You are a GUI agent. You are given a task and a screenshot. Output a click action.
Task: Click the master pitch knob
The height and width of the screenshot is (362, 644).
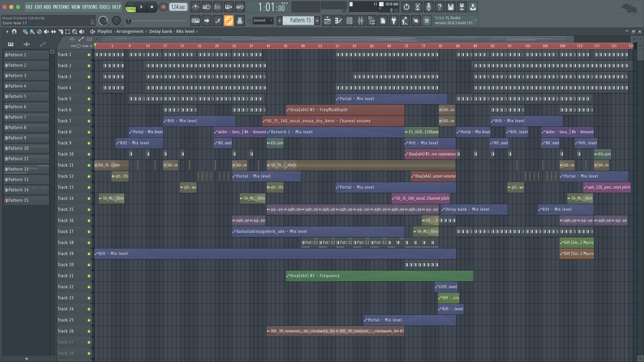(116, 21)
